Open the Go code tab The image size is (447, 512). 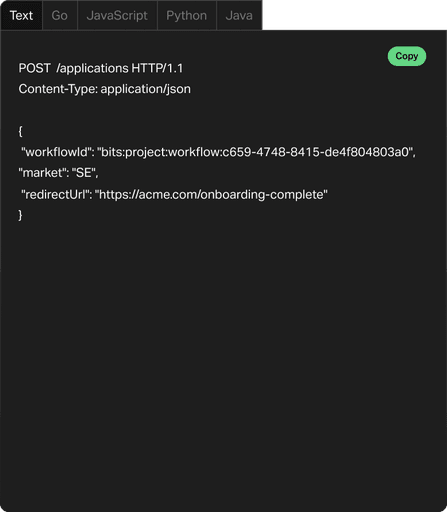(x=60, y=15)
